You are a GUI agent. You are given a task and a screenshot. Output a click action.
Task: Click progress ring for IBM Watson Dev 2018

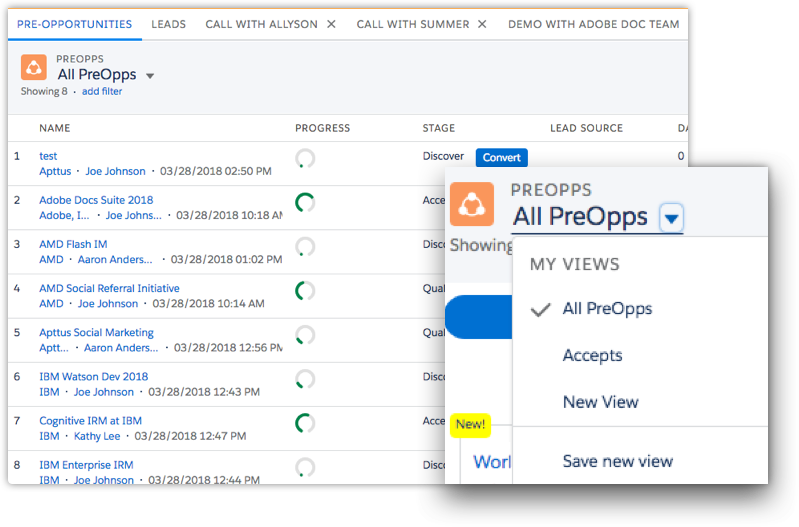305,379
